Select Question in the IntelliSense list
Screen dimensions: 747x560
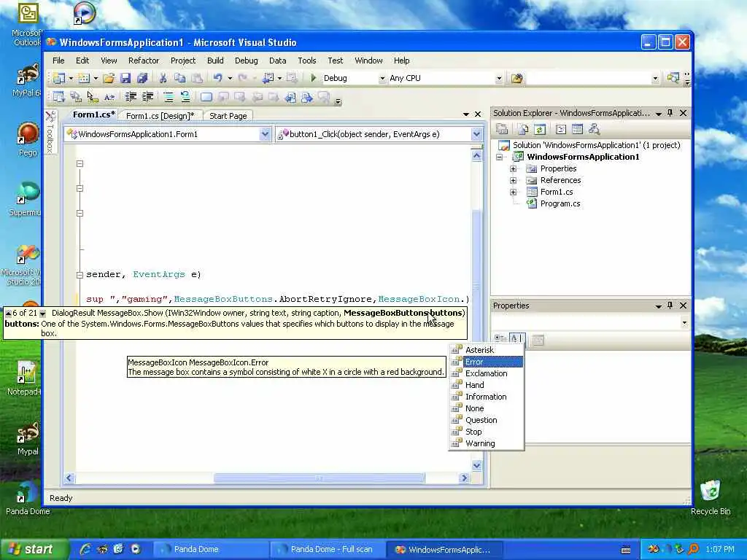tap(486, 420)
